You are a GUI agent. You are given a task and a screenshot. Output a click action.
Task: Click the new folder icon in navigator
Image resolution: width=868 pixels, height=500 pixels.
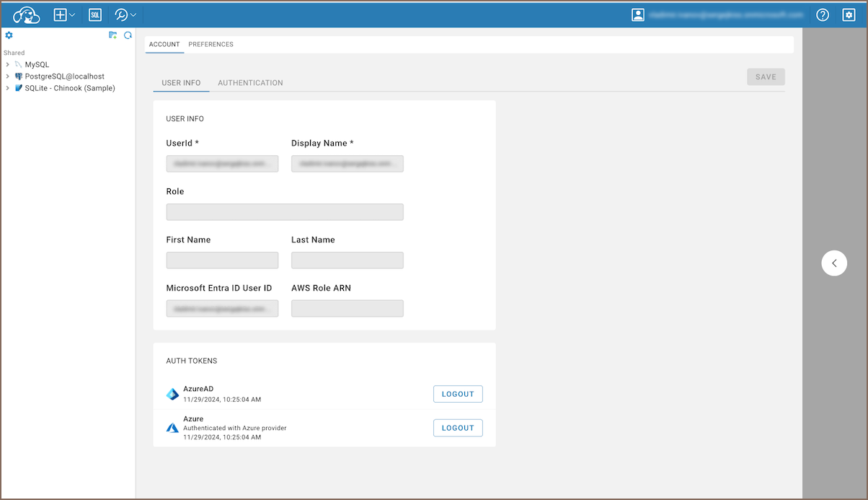(x=112, y=35)
